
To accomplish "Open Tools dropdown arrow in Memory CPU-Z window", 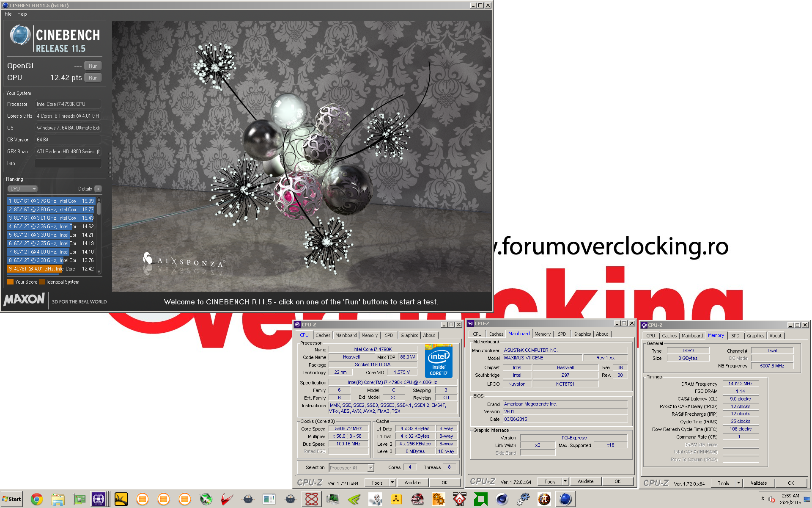I will 738,483.
